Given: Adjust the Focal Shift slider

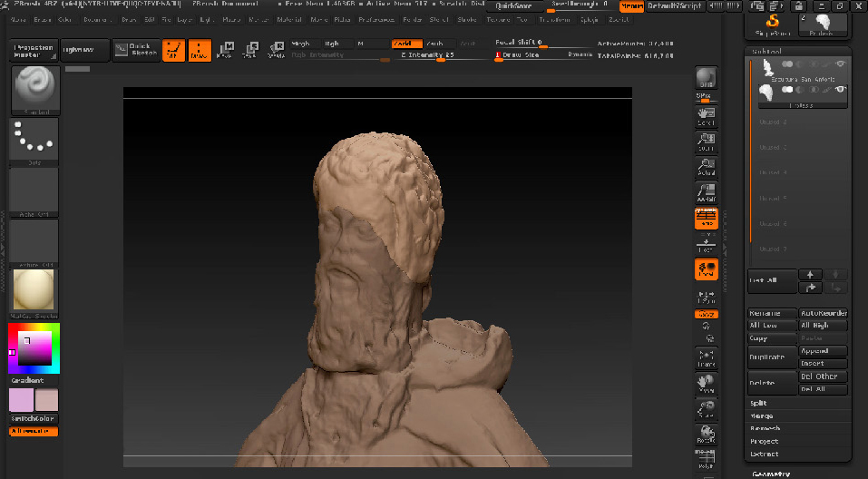Looking at the screenshot, I should 543,44.
